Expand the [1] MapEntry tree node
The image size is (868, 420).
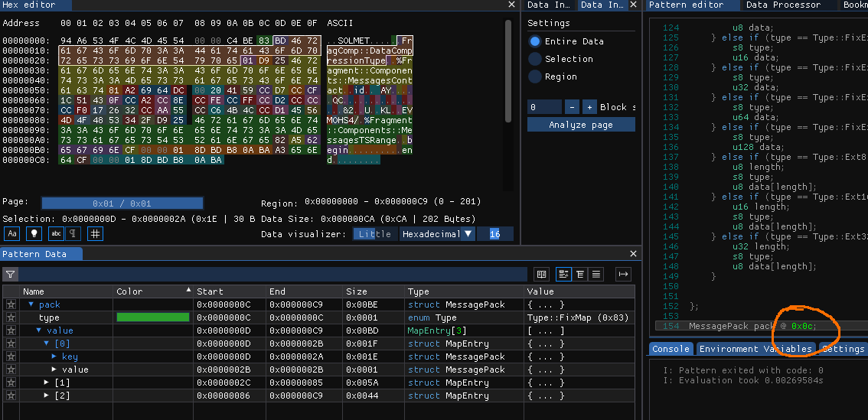[x=47, y=383]
